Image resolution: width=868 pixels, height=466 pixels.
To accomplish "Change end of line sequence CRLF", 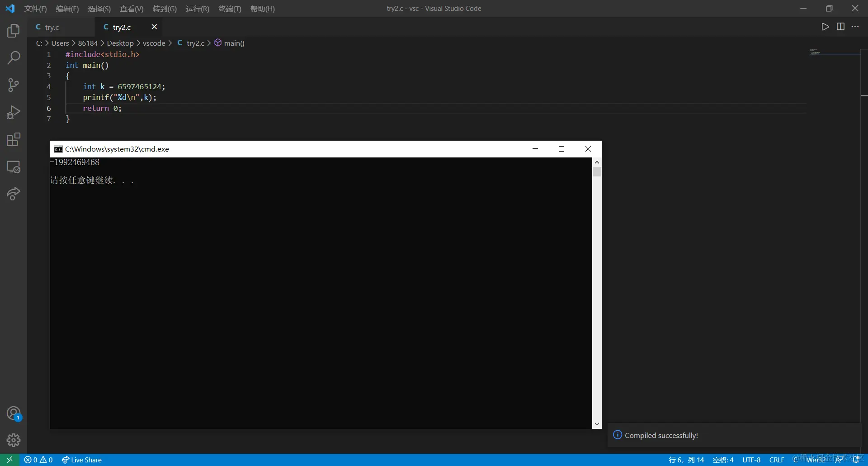I will (x=777, y=460).
